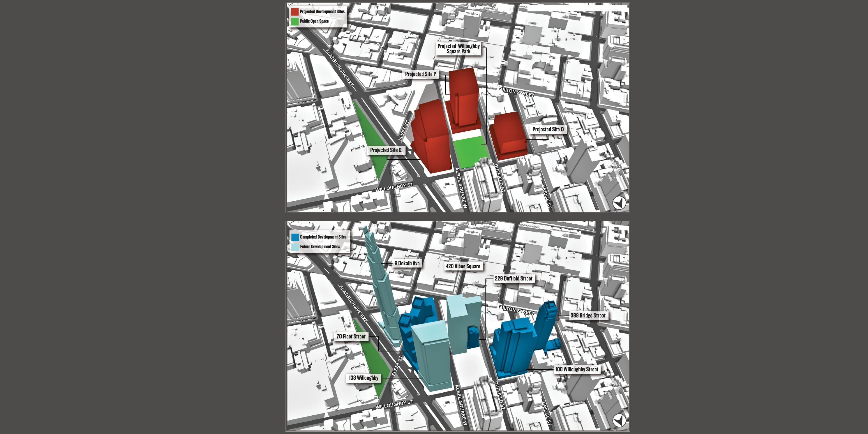Click ALBEE SQUARE W name in bottom map
This screenshot has height=434, width=868.
pyautogui.click(x=461, y=405)
